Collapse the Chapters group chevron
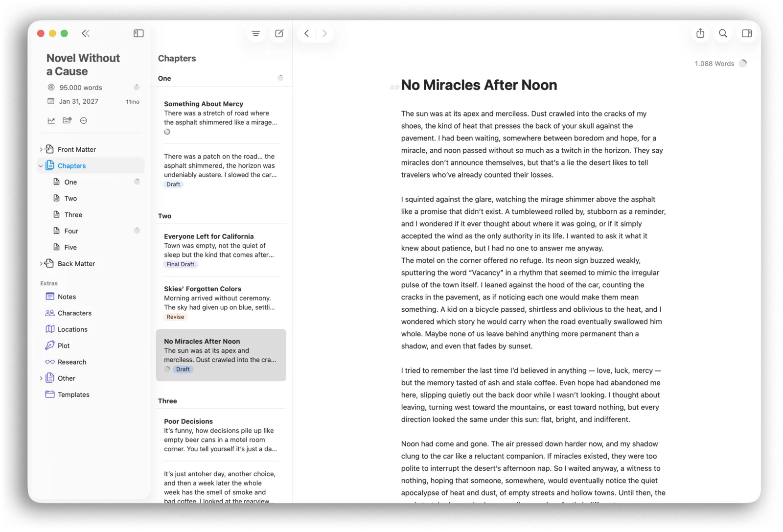This screenshot has height=532, width=783. (41, 166)
